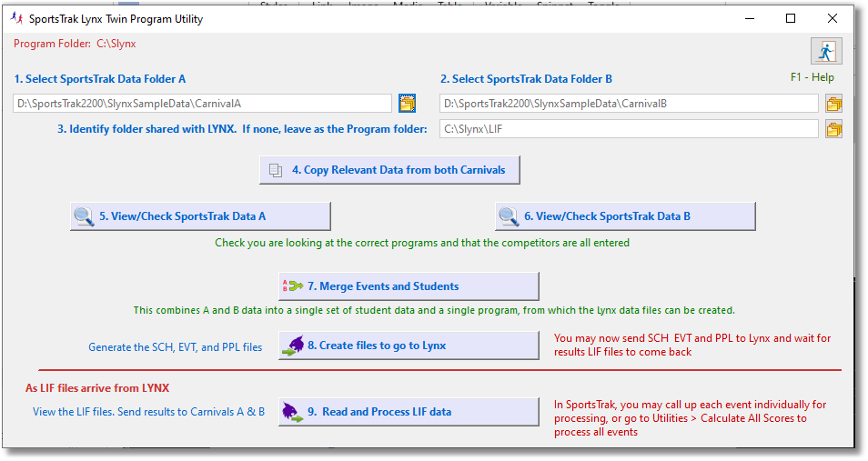Click the C:\Slynx\LIF shared folder field
The height and width of the screenshot is (461, 868).
point(629,129)
